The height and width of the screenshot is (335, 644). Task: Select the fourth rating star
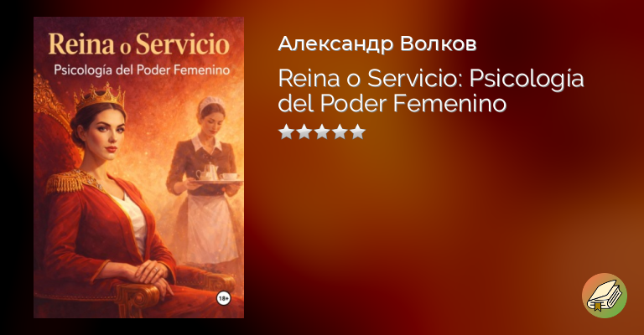point(340,132)
